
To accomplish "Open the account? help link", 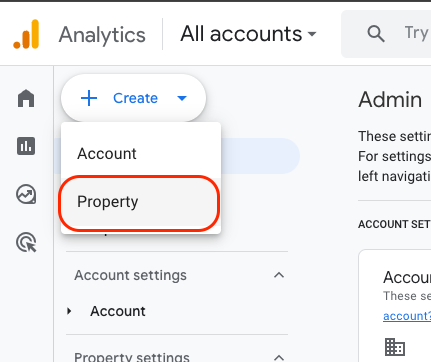I will (x=407, y=316).
